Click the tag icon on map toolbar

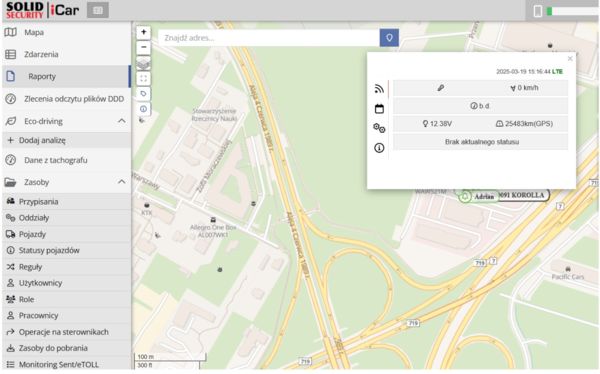click(x=143, y=94)
